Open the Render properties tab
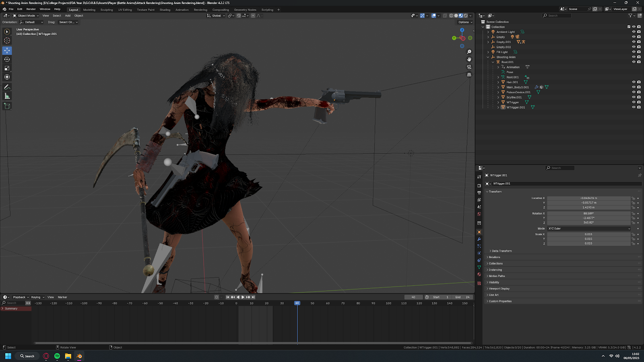Screen dimensions: 644x362 479,186
